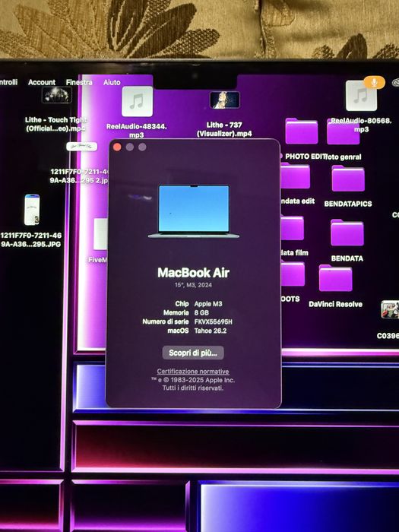Screen dimensions: 399x532
Task: Close the About This Mac window
Action: point(117,147)
